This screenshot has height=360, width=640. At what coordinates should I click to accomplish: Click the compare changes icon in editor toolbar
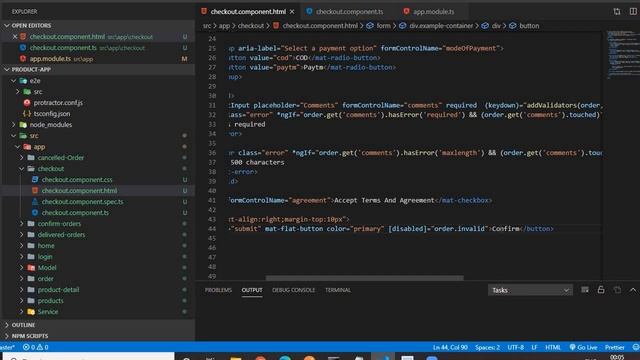(x=617, y=11)
